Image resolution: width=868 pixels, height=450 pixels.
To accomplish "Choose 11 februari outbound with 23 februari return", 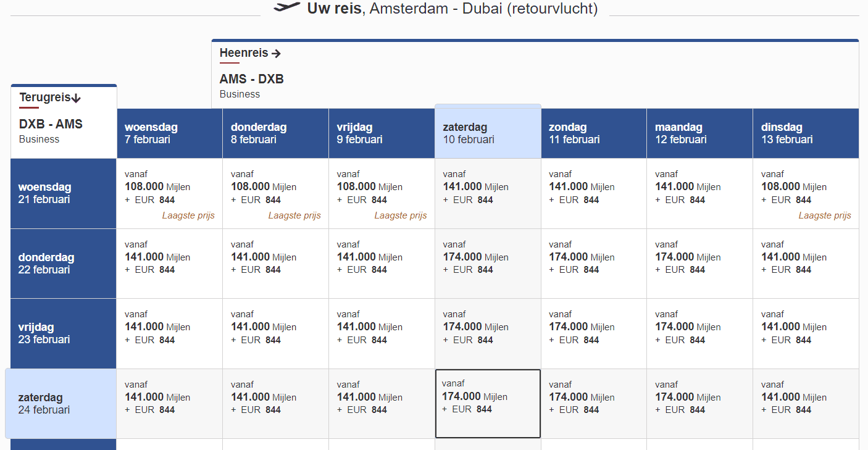I will pyautogui.click(x=593, y=333).
